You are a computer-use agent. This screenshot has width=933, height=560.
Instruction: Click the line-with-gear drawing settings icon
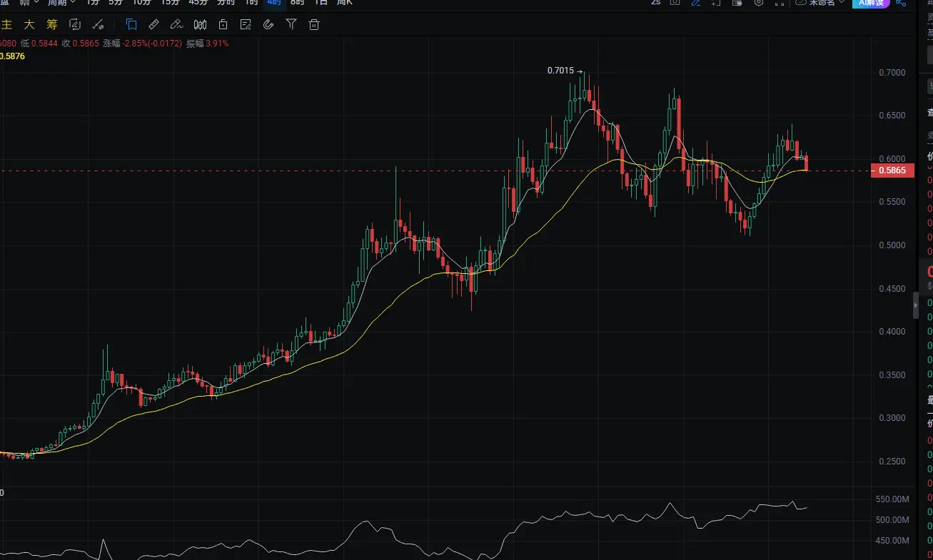click(x=98, y=24)
